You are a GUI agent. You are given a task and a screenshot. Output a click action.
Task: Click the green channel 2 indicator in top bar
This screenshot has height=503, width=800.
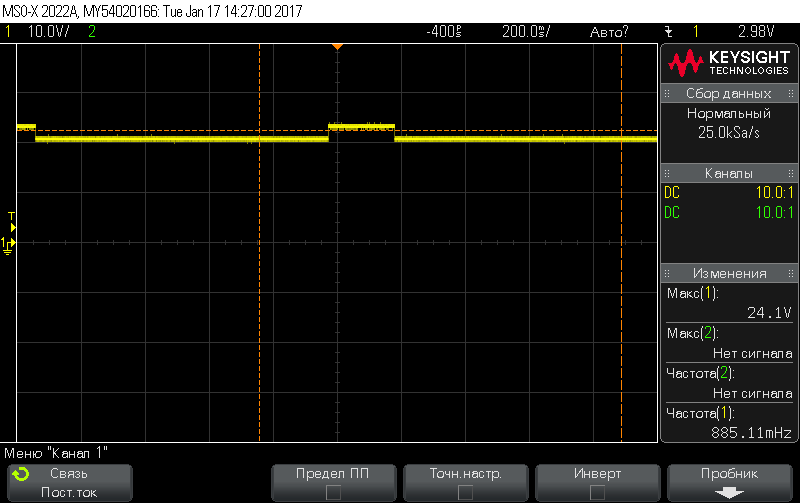92,32
